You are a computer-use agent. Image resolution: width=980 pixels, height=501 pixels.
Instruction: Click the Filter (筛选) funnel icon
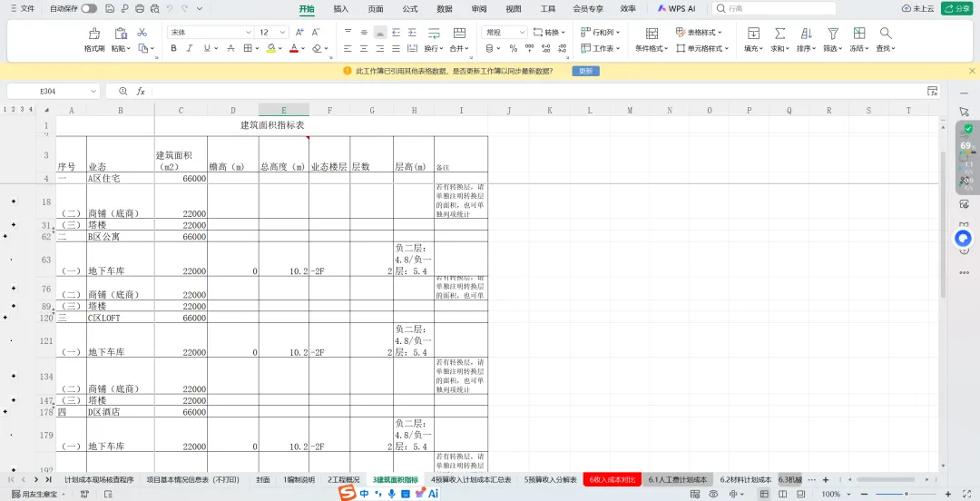click(832, 34)
